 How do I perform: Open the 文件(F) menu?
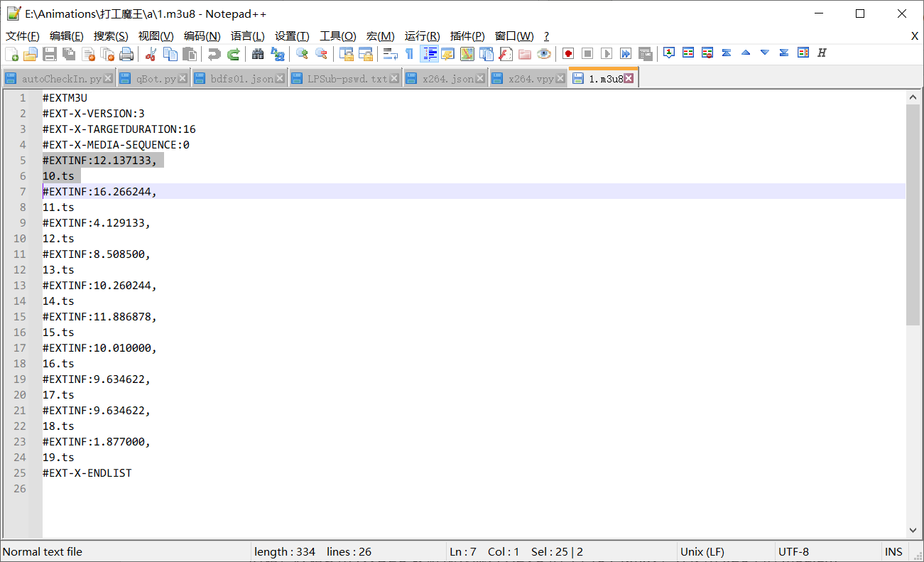(23, 36)
